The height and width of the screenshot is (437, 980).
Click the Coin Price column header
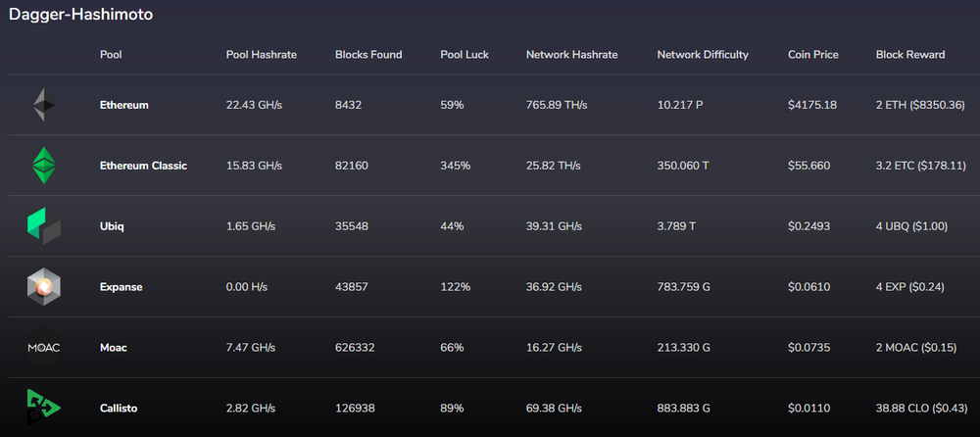point(813,55)
